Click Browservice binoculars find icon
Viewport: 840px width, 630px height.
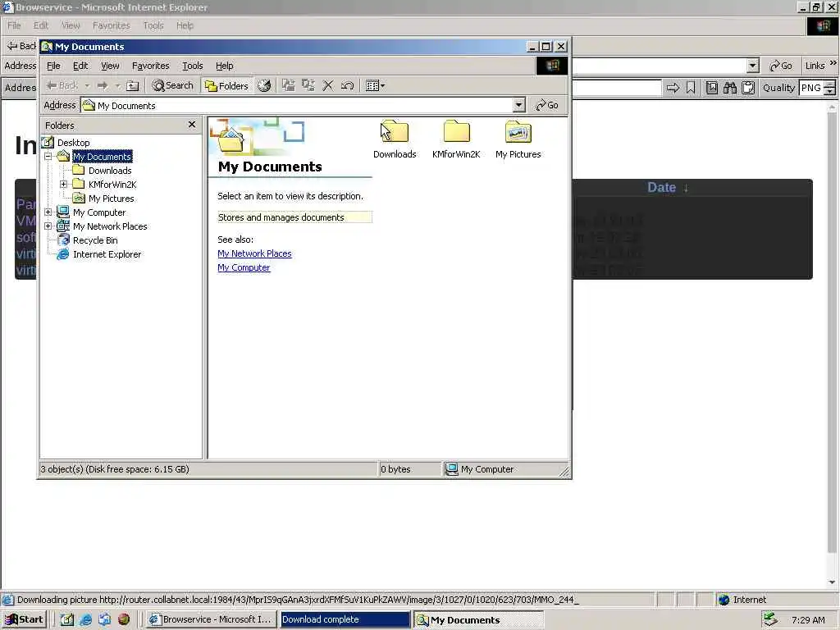coord(729,88)
